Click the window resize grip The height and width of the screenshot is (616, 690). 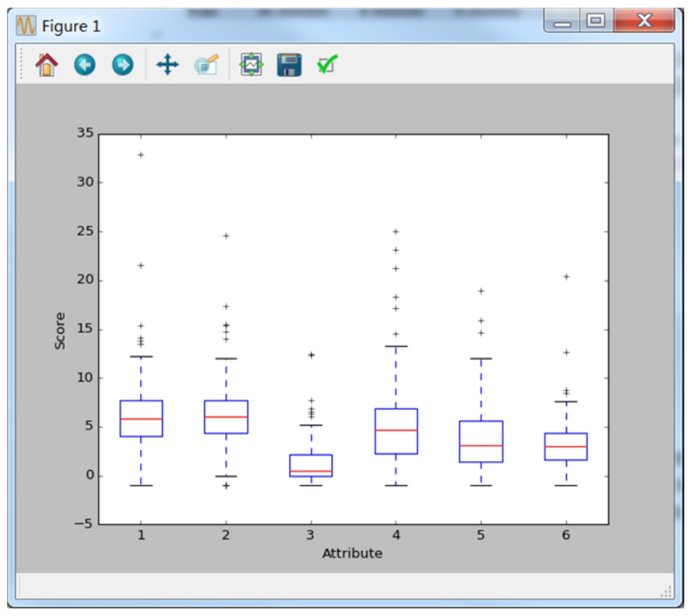click(x=666, y=592)
